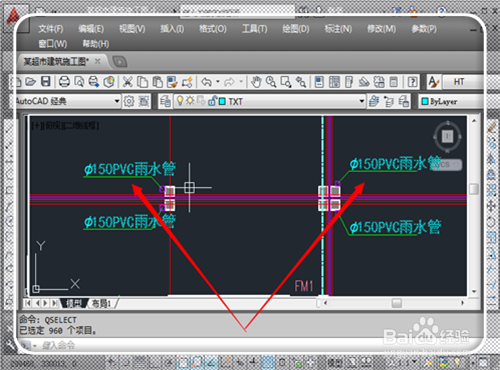Close the 某超市建筑施工图 drawing tab
This screenshot has width=500, height=370.
click(97, 61)
